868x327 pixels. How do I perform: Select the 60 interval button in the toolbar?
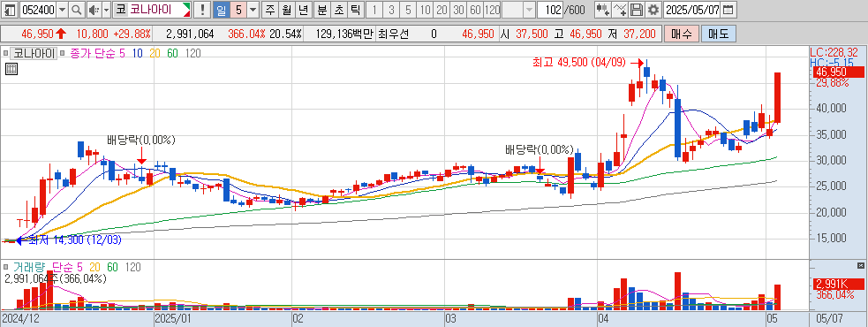click(x=475, y=10)
